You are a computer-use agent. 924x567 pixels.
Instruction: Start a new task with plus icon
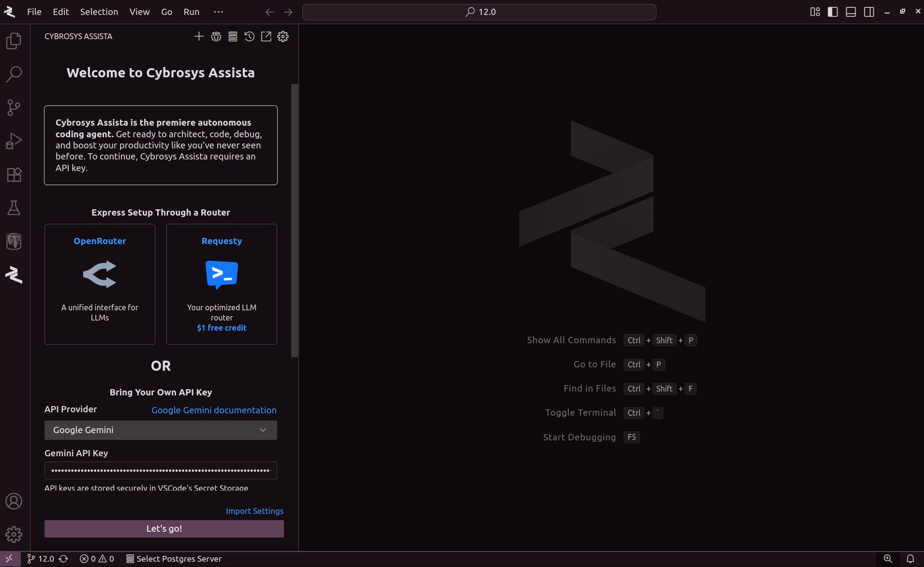199,36
